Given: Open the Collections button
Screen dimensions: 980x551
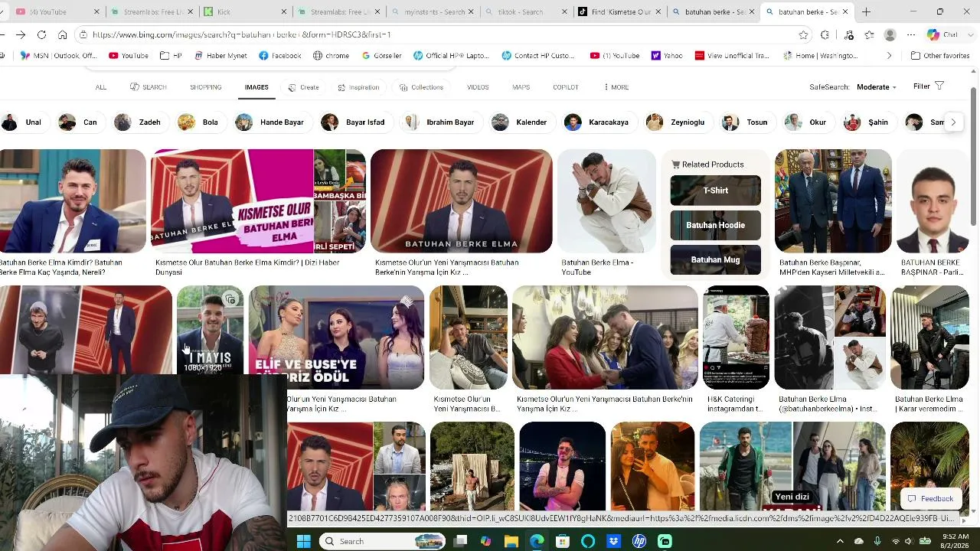Looking at the screenshot, I should point(421,87).
